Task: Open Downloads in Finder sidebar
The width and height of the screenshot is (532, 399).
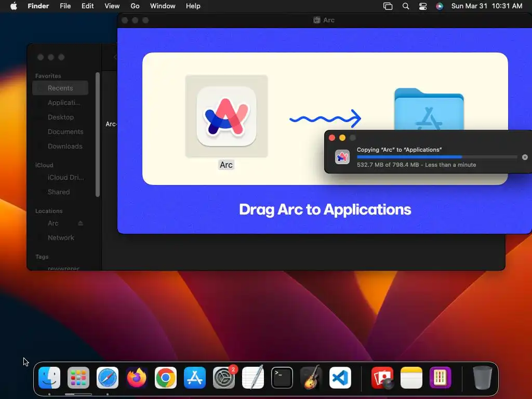Action: (x=60, y=146)
